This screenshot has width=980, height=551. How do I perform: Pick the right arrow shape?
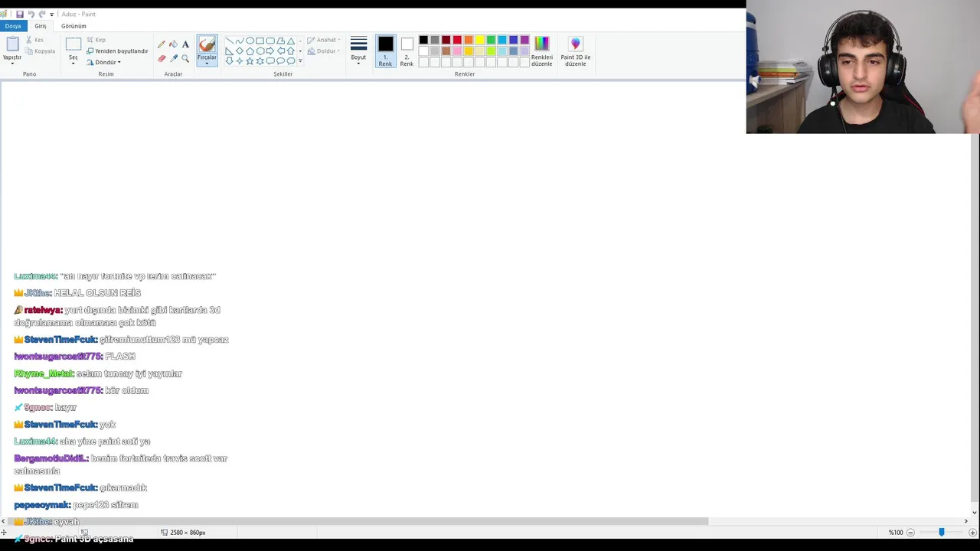(x=270, y=51)
